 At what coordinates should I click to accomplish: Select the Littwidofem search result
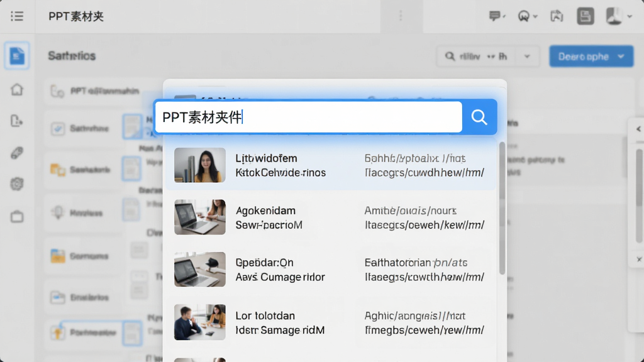point(331,165)
